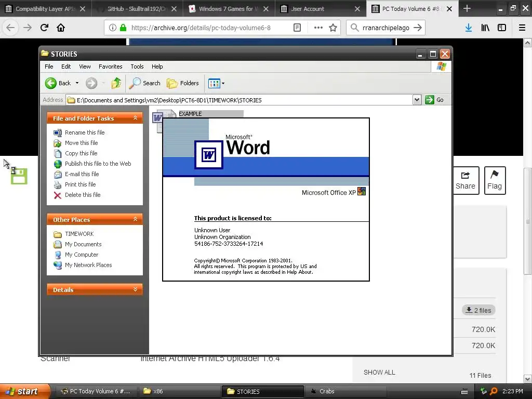Click the red X delete icon
Viewport: 532px width, 399px height.
pyautogui.click(x=58, y=195)
